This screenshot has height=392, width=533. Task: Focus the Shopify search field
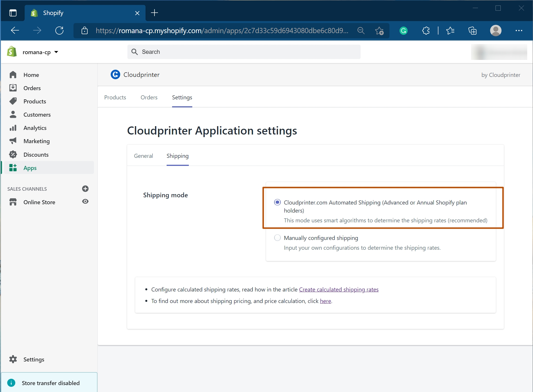pos(244,52)
